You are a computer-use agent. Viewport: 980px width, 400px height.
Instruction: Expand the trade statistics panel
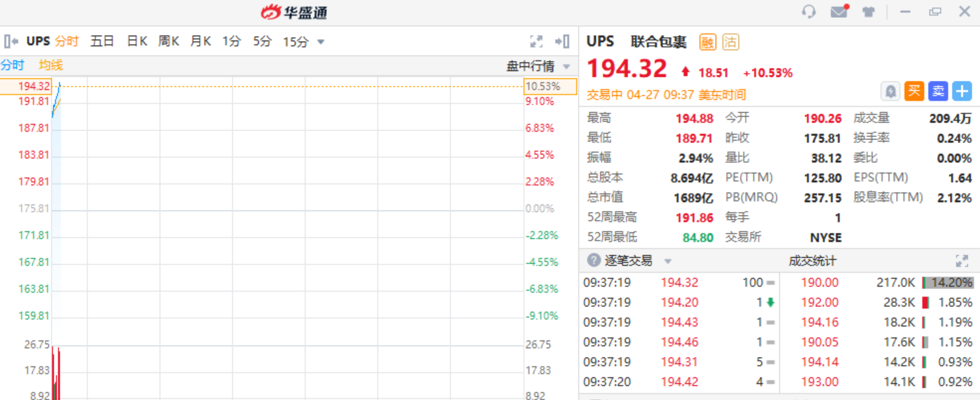[x=961, y=261]
